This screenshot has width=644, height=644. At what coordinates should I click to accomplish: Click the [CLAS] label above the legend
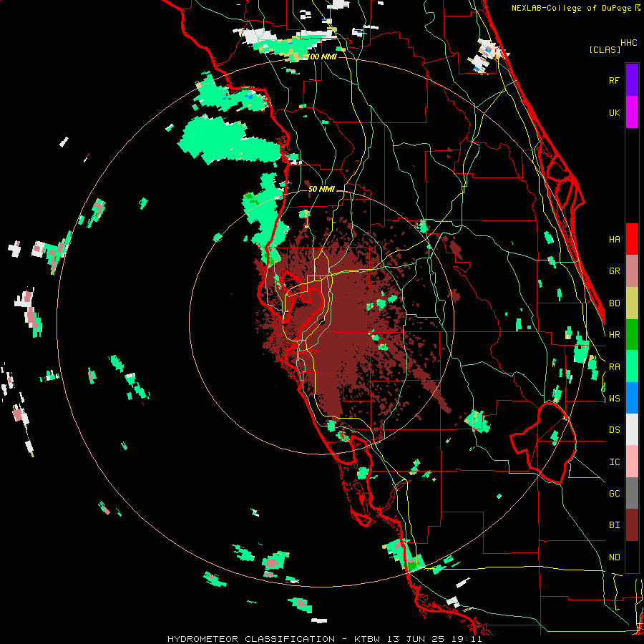coord(605,49)
